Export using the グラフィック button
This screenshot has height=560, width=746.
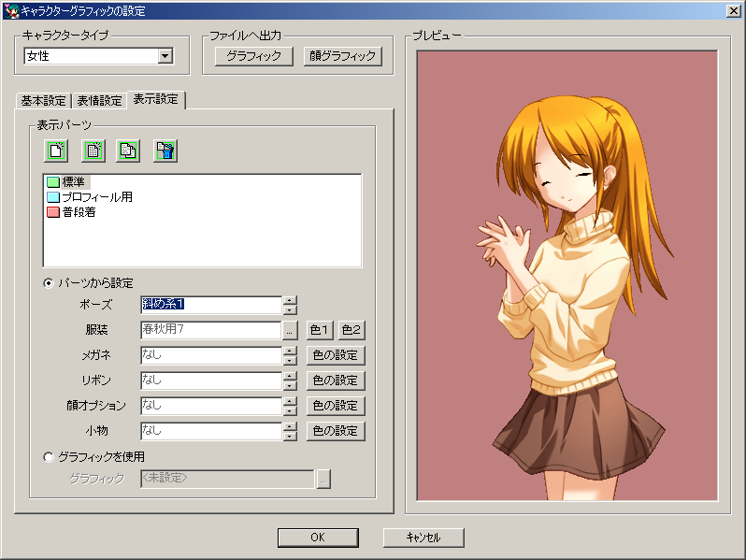[253, 56]
